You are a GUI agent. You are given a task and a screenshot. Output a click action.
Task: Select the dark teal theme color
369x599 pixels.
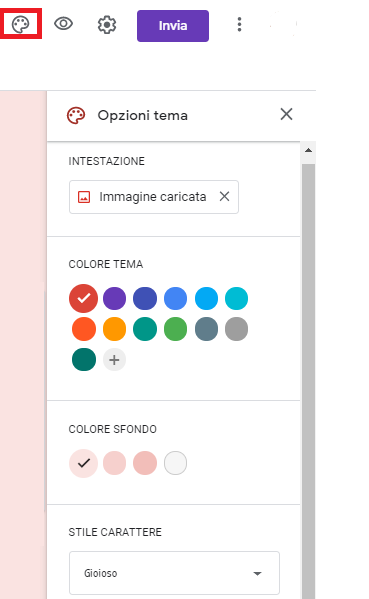(84, 359)
